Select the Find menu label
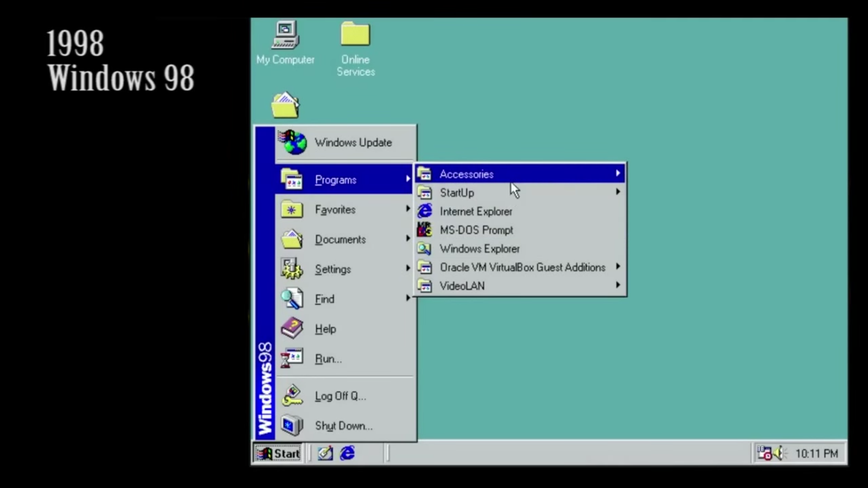Viewport: 868px width, 488px height. 324,299
